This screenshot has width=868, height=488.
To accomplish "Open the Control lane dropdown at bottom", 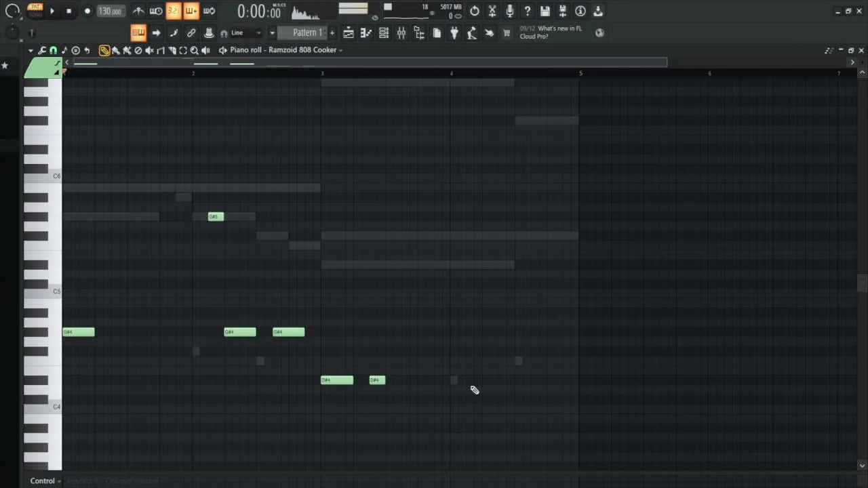I will 45,481.
